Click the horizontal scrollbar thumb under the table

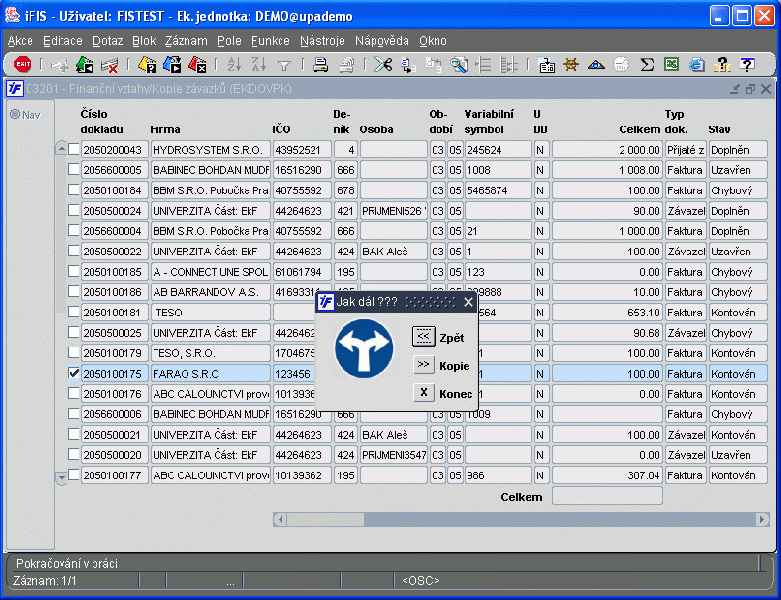(326, 519)
